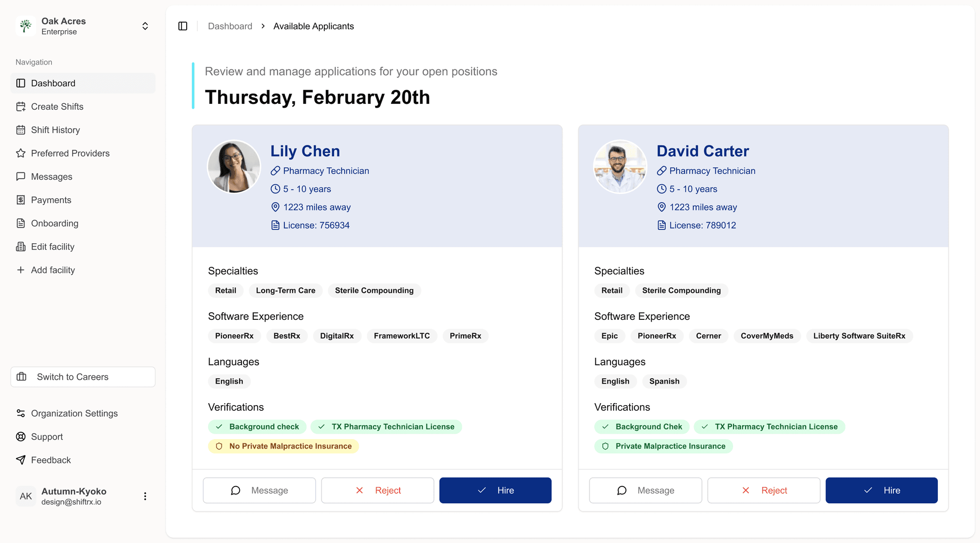The height and width of the screenshot is (543, 980).
Task: Click the Create Shifts calendar icon
Action: [x=21, y=107]
